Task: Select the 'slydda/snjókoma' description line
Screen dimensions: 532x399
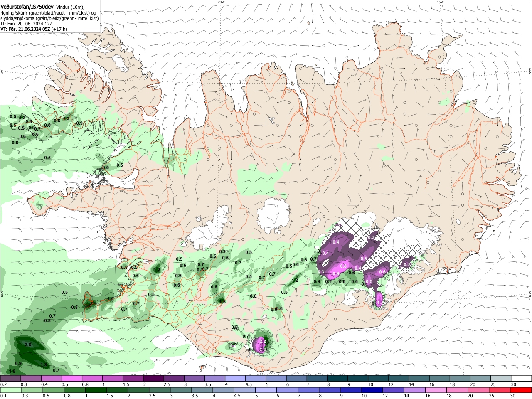Action: [49, 18]
